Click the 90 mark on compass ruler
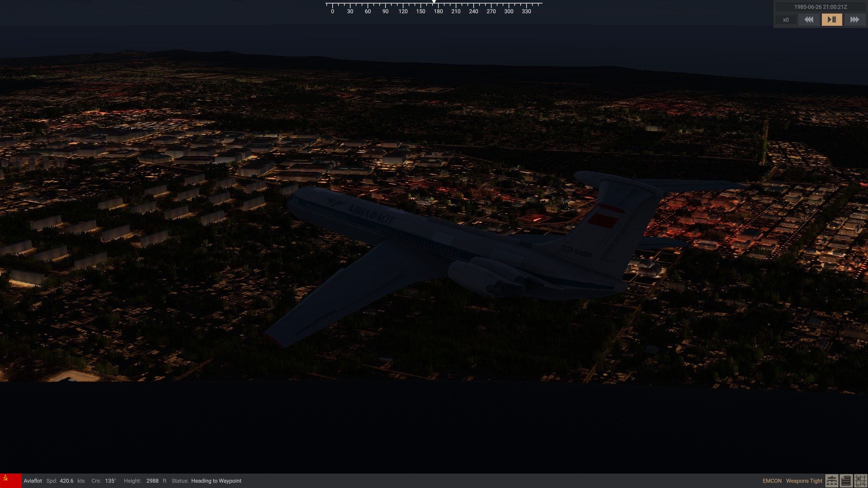The width and height of the screenshot is (868, 488). coord(385,11)
